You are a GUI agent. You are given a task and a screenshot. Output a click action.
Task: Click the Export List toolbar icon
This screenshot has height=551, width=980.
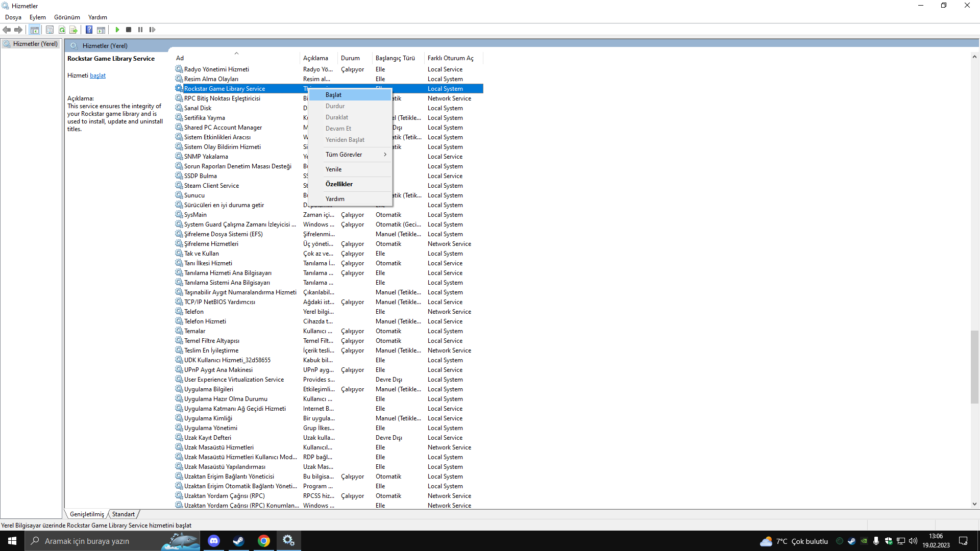point(73,30)
